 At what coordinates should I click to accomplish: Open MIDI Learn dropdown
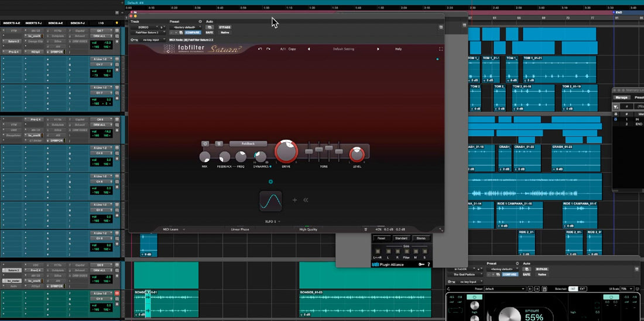174,230
